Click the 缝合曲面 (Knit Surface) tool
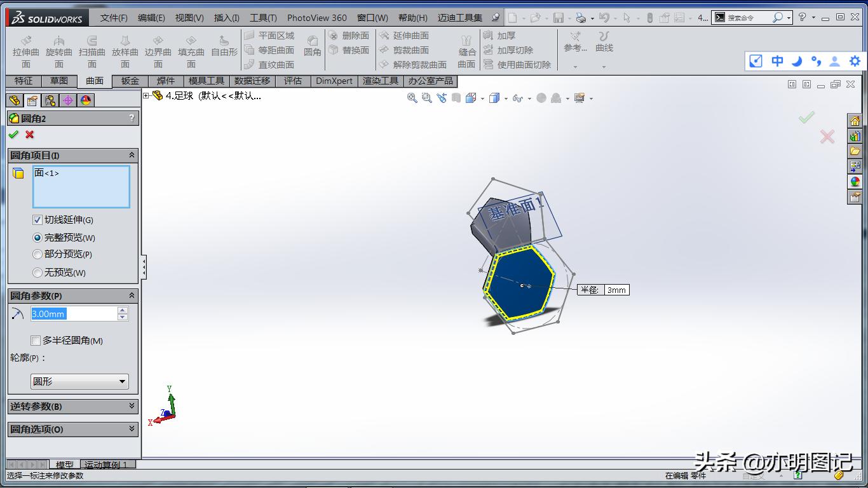 [466, 48]
